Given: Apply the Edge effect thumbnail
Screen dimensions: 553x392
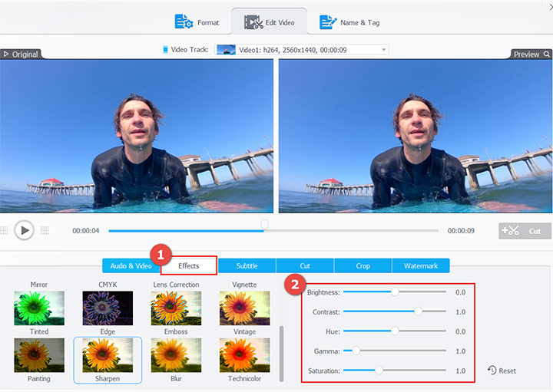Looking at the screenshot, I should click(x=108, y=308).
